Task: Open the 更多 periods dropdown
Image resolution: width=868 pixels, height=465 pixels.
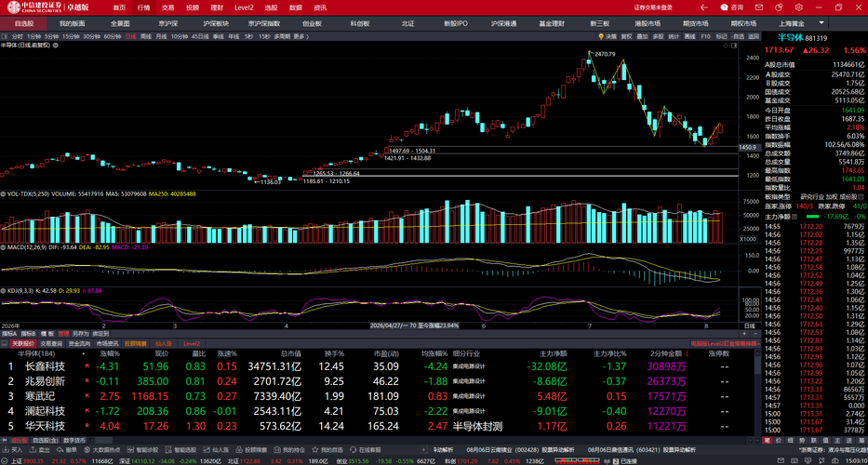Action: pos(300,36)
